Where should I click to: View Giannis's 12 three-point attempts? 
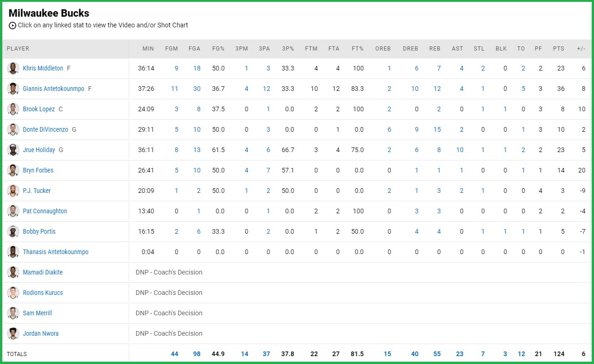[x=266, y=89]
